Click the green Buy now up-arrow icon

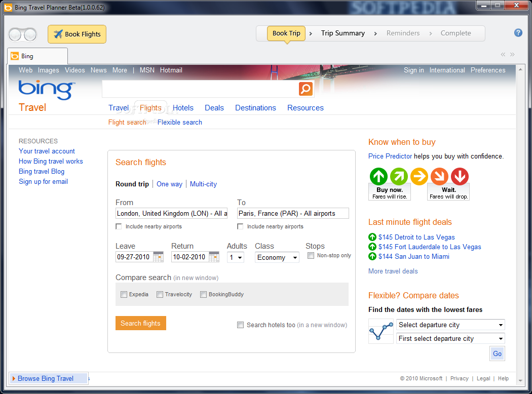click(378, 176)
